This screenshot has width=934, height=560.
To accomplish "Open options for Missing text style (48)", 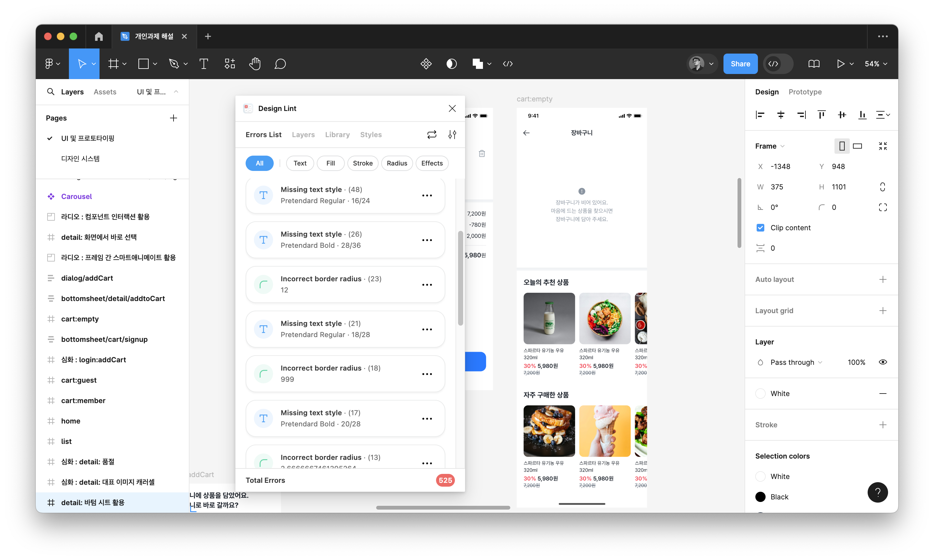I will pyautogui.click(x=427, y=195).
